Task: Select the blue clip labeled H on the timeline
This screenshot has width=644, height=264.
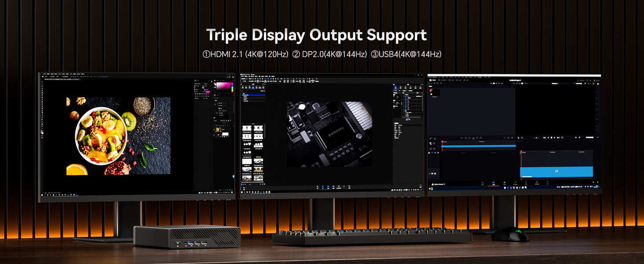Action: click(x=556, y=171)
